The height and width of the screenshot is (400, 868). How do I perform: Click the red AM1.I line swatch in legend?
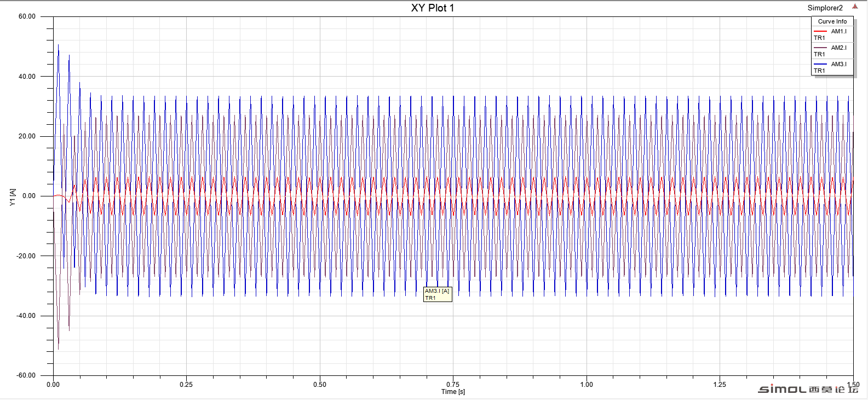pos(820,32)
